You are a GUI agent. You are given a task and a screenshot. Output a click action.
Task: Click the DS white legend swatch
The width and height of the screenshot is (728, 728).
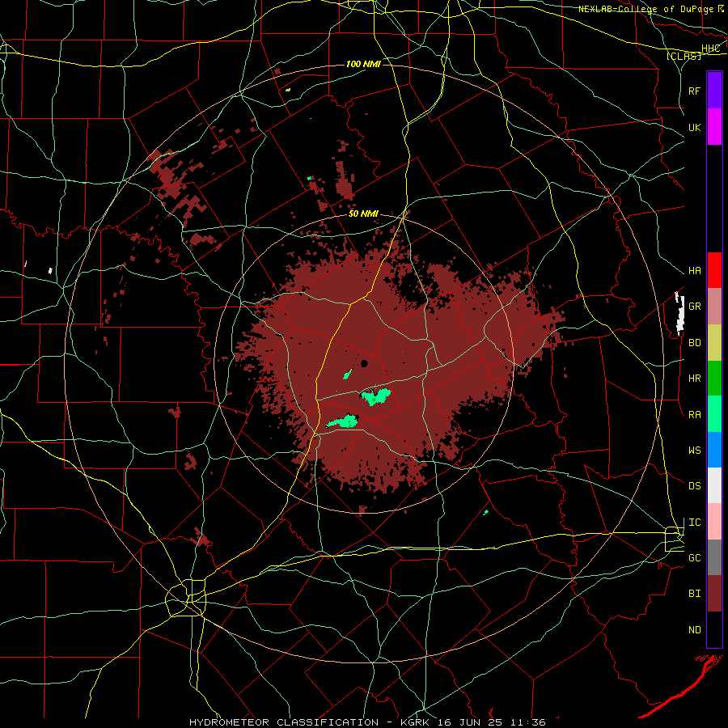[x=714, y=485]
